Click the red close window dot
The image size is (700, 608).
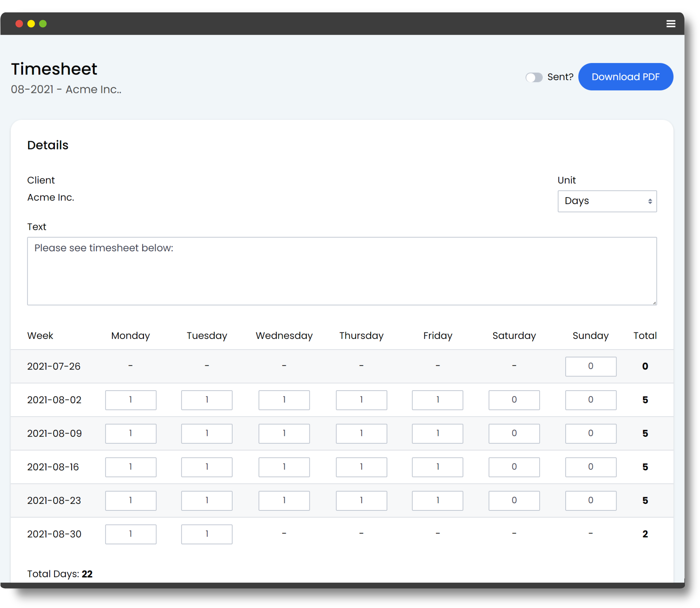pyautogui.click(x=19, y=24)
